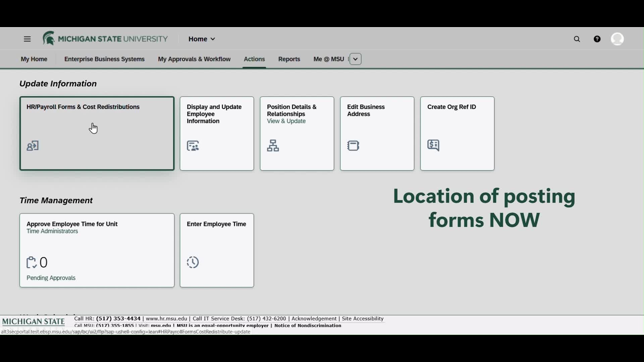Image resolution: width=644 pixels, height=362 pixels.
Task: Open the Site Accessibility footer link
Action: click(x=363, y=319)
